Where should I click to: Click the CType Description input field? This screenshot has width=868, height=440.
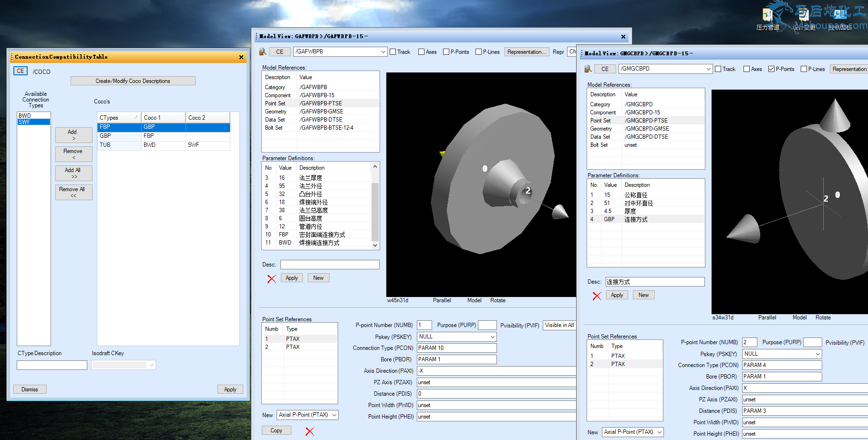point(52,365)
